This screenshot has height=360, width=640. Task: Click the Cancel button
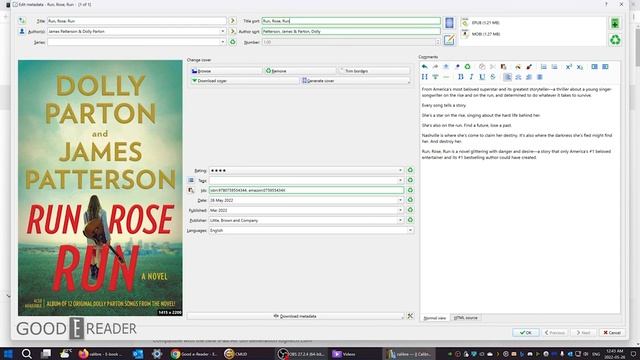click(612, 333)
